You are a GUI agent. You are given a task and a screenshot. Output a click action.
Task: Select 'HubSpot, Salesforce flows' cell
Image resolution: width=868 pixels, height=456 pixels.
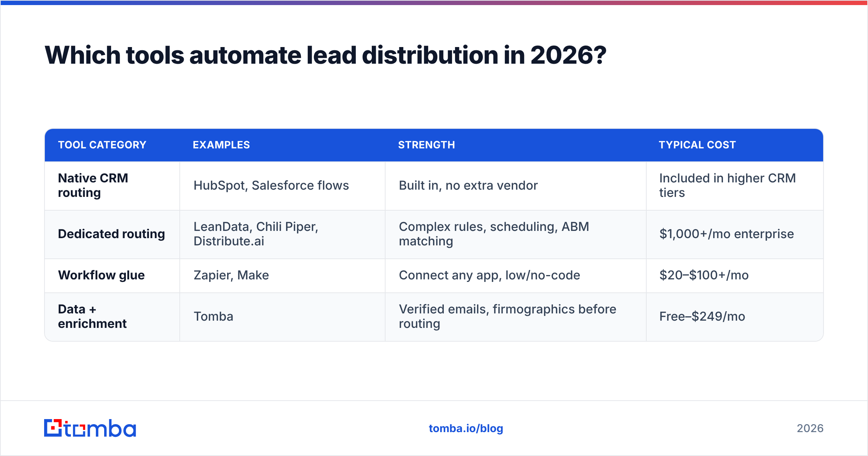pyautogui.click(x=282, y=186)
